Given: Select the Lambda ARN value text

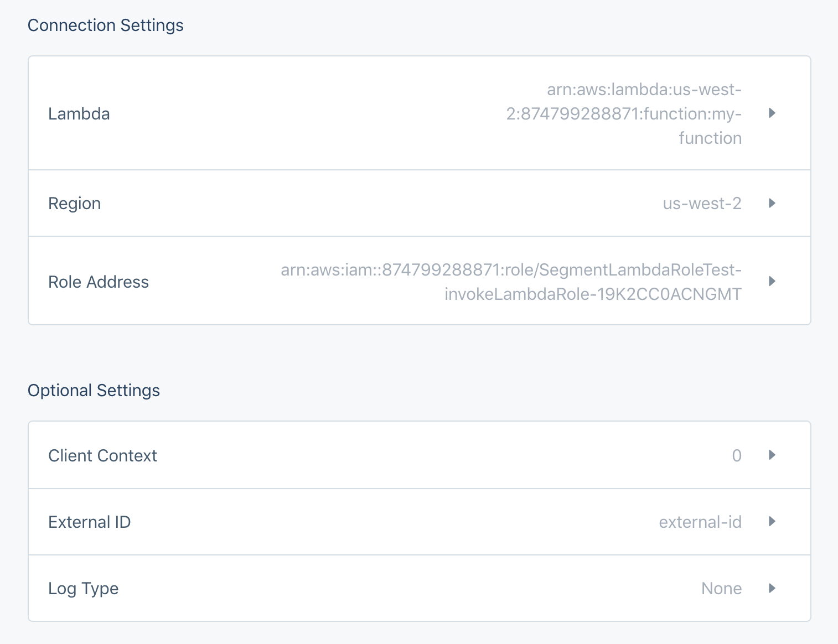Looking at the screenshot, I should coord(644,113).
